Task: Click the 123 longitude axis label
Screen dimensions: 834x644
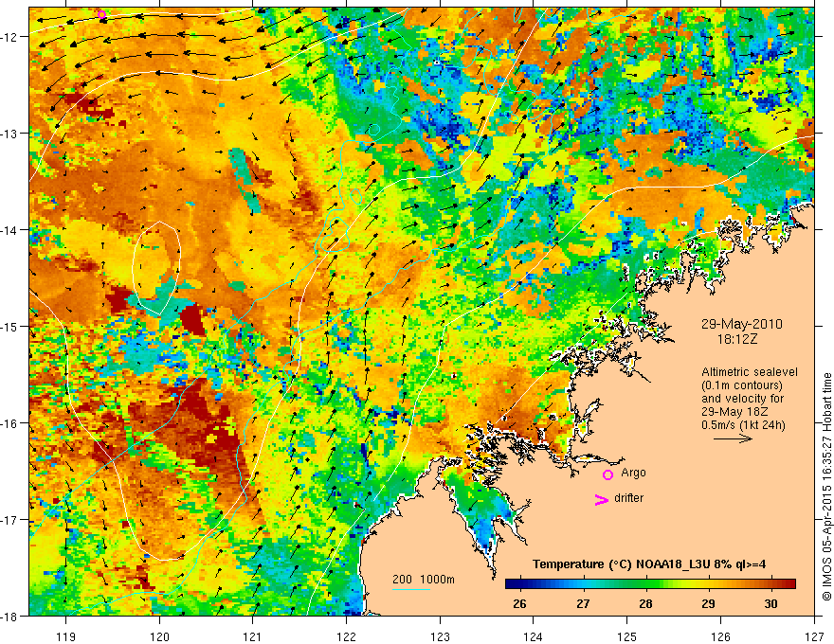Action: [x=440, y=636]
